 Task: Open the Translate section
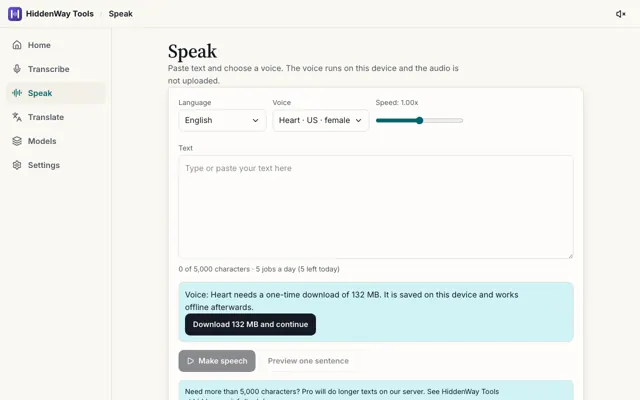point(56,117)
